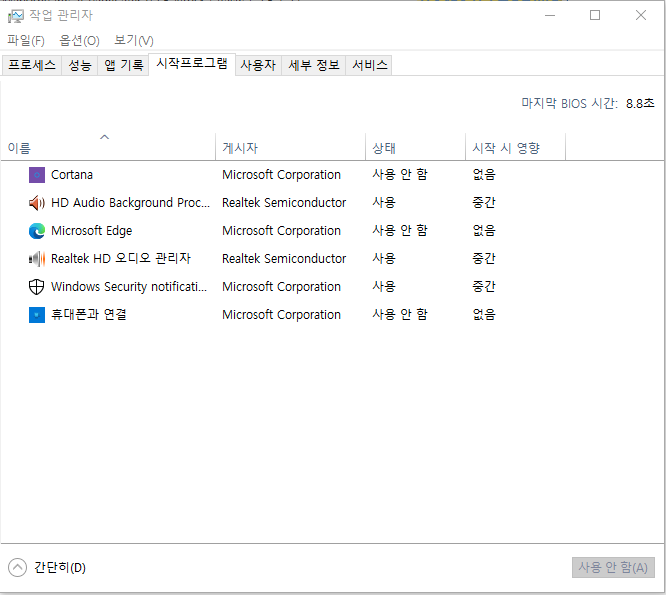Open the 옵션(O) menu

click(79, 41)
